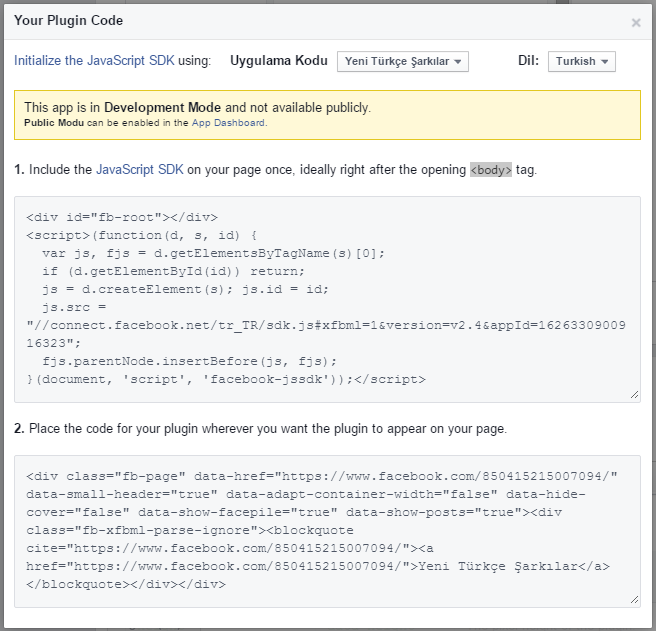Close the Your Plugin Code dialog
This screenshot has height=631, width=656.
(x=636, y=22)
